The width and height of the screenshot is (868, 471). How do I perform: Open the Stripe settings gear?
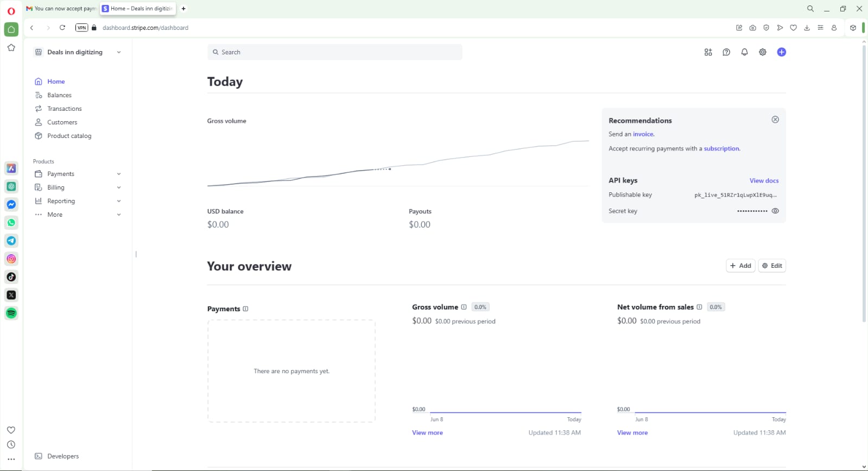763,52
